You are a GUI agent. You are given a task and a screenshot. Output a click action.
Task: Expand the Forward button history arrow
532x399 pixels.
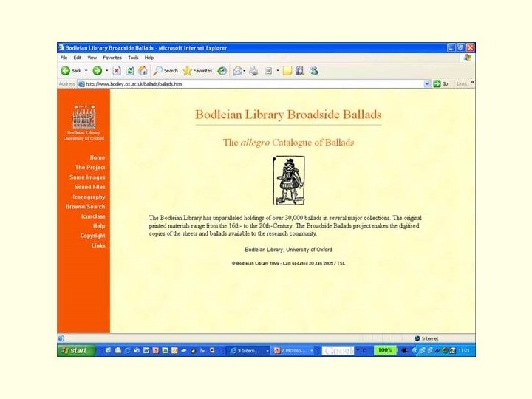pos(107,71)
